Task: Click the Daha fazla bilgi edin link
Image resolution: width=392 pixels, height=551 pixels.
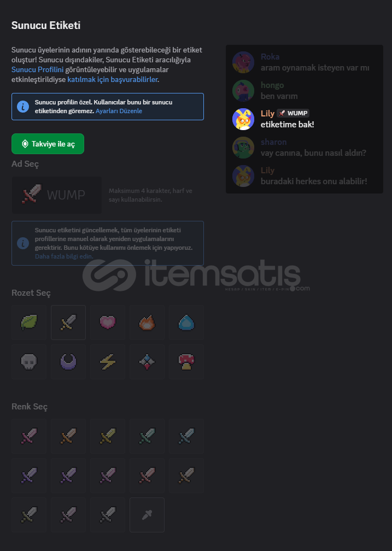Action: click(x=64, y=256)
